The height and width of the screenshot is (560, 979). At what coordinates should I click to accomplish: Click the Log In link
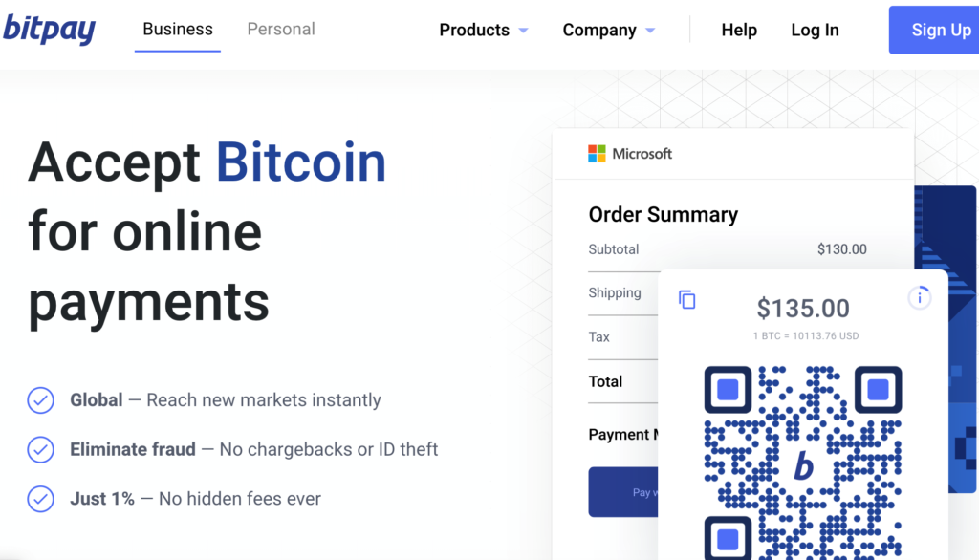tap(815, 30)
